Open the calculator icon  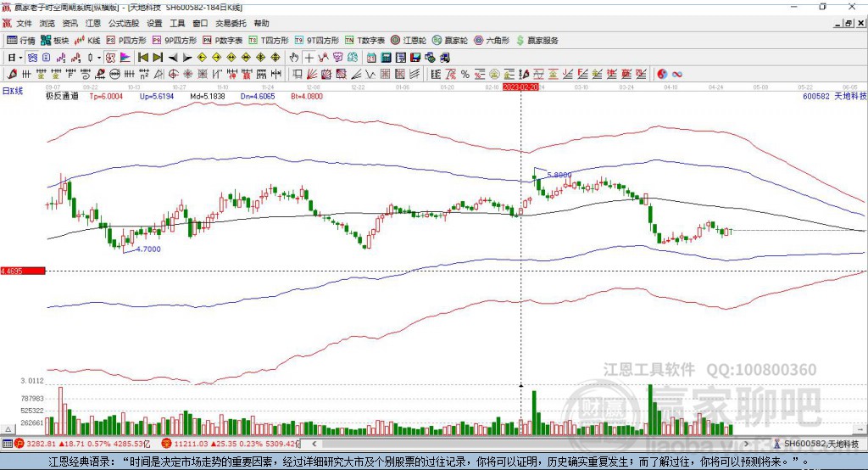coord(386,58)
